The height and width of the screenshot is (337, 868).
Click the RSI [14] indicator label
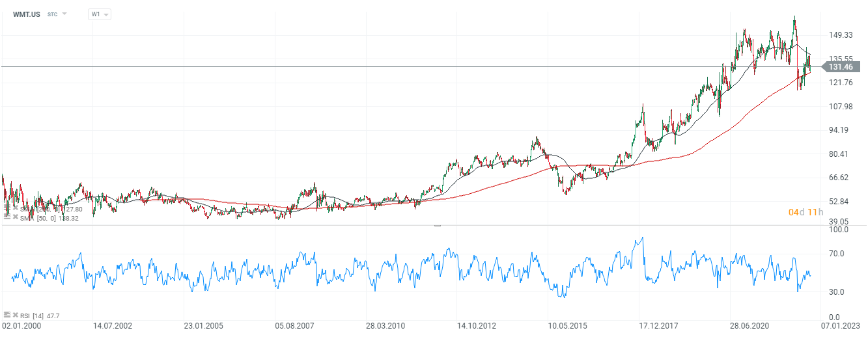point(33,315)
